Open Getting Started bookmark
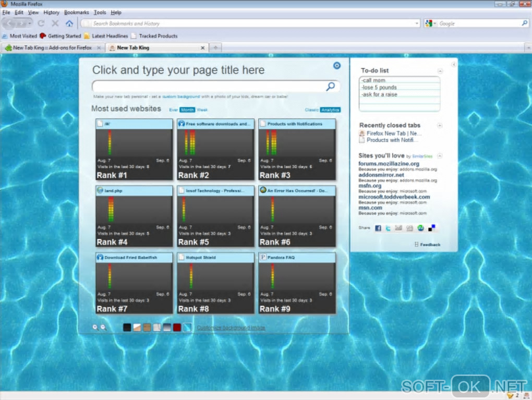 point(61,36)
